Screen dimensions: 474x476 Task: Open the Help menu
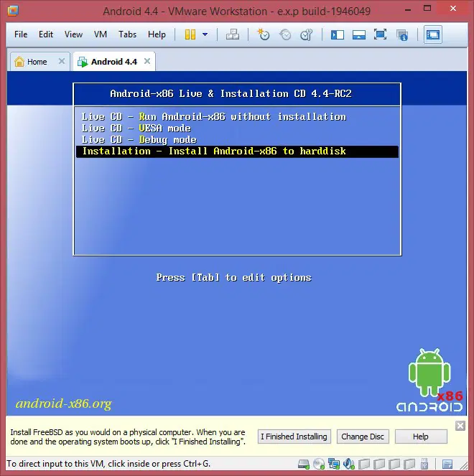[x=157, y=34]
